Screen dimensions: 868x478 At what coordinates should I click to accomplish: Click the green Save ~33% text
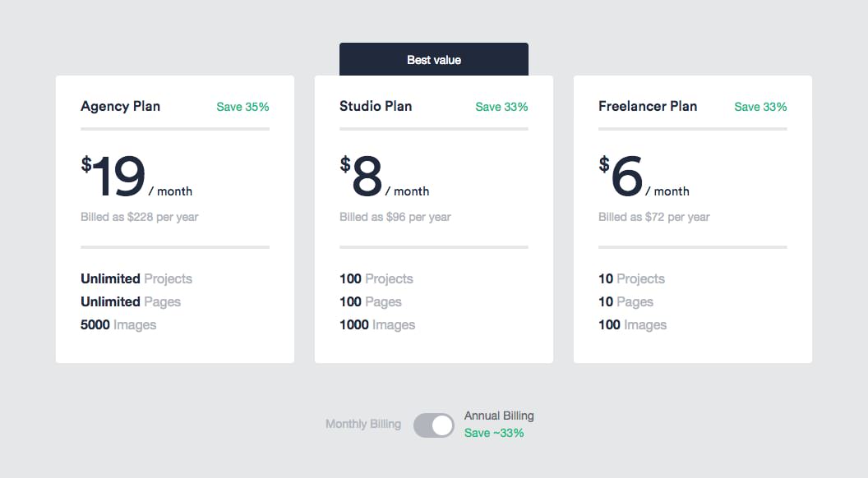point(494,433)
